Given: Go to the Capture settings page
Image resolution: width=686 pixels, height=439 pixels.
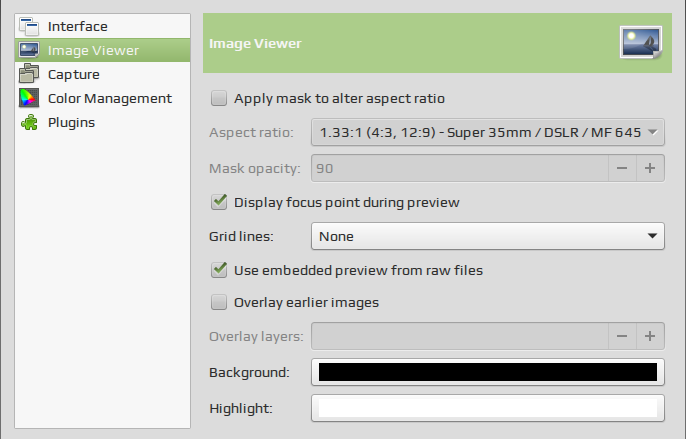Looking at the screenshot, I should tap(102, 74).
